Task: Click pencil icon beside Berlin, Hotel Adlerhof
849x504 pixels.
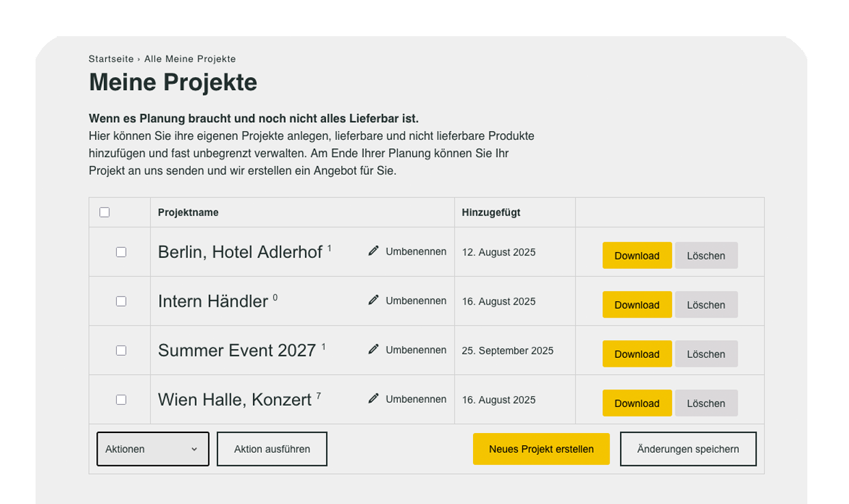Action: click(373, 251)
